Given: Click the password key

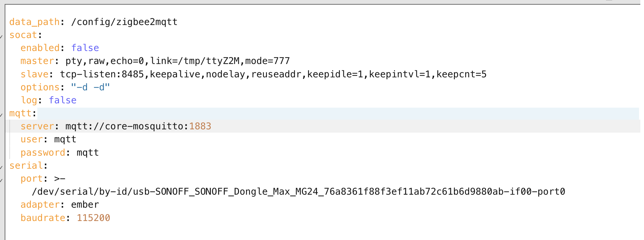Looking at the screenshot, I should click(43, 153).
